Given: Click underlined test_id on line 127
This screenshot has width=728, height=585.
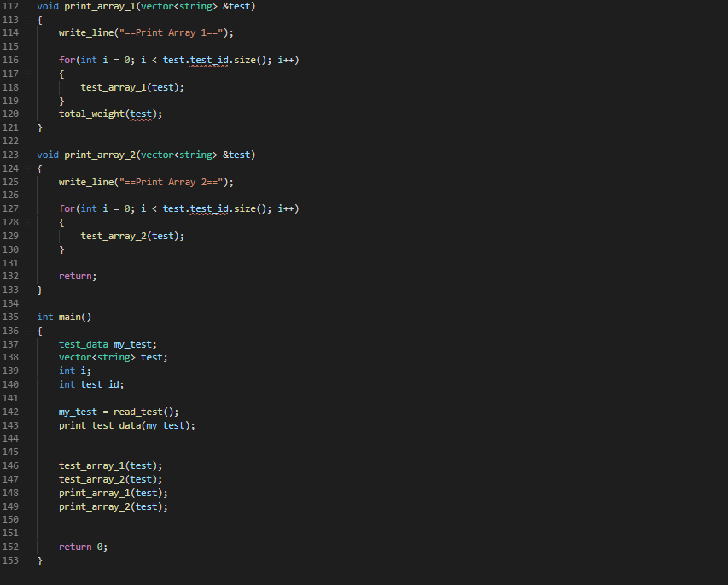Looking at the screenshot, I should [x=209, y=208].
